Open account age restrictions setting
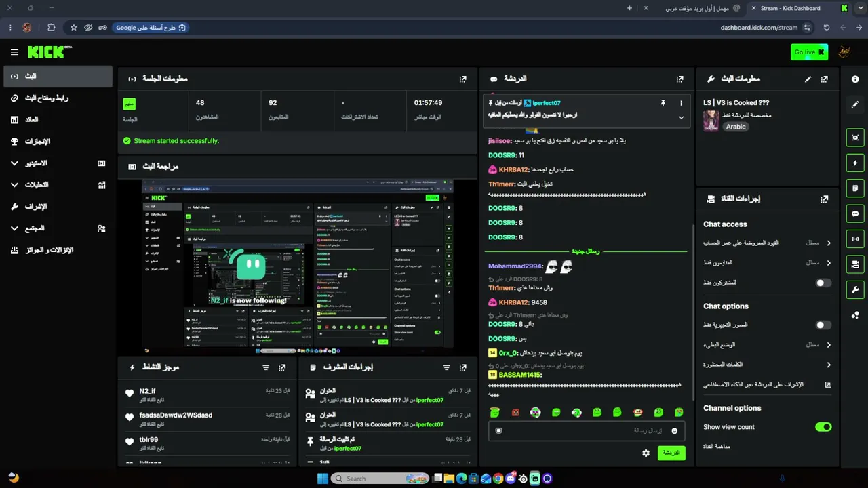 [767, 243]
